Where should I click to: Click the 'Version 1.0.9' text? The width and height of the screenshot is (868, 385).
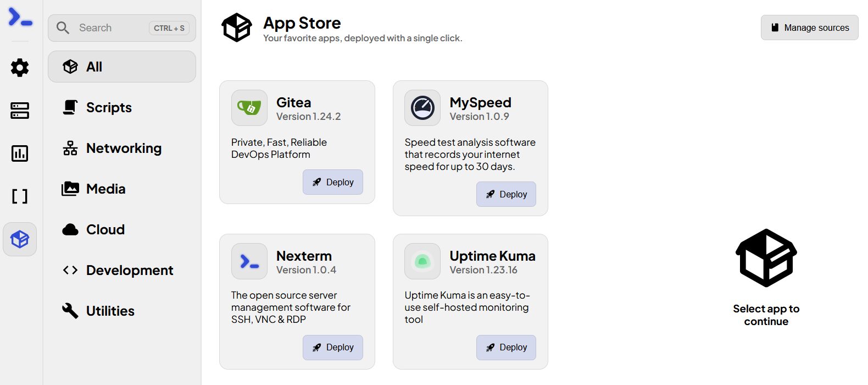[479, 117]
